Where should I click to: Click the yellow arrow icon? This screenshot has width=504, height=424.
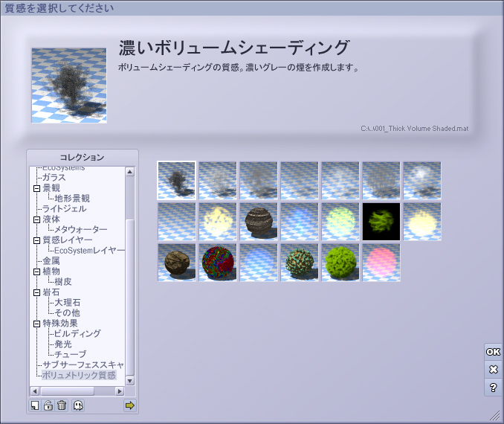[x=130, y=405]
